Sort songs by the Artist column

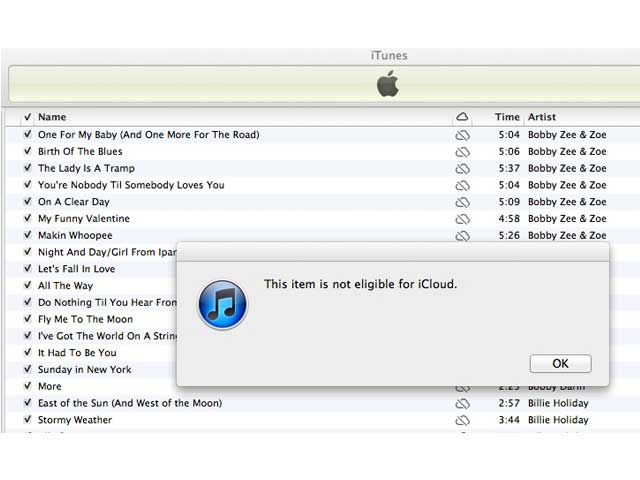click(542, 117)
